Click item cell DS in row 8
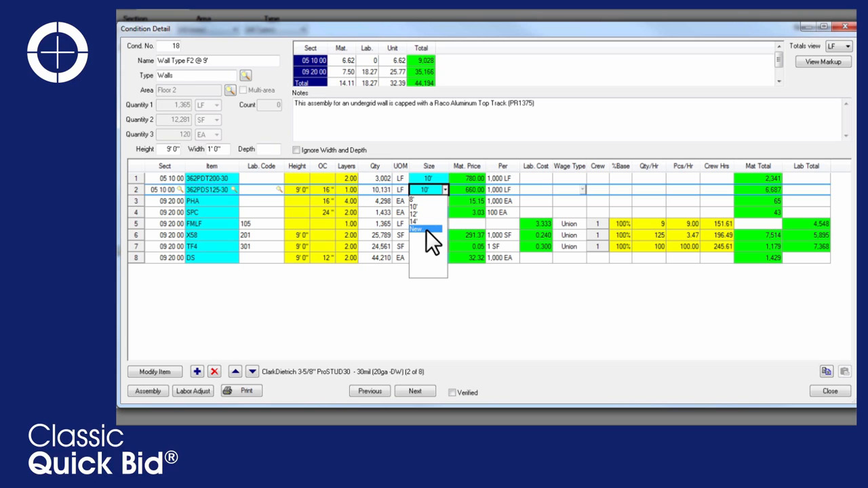 [x=212, y=258]
